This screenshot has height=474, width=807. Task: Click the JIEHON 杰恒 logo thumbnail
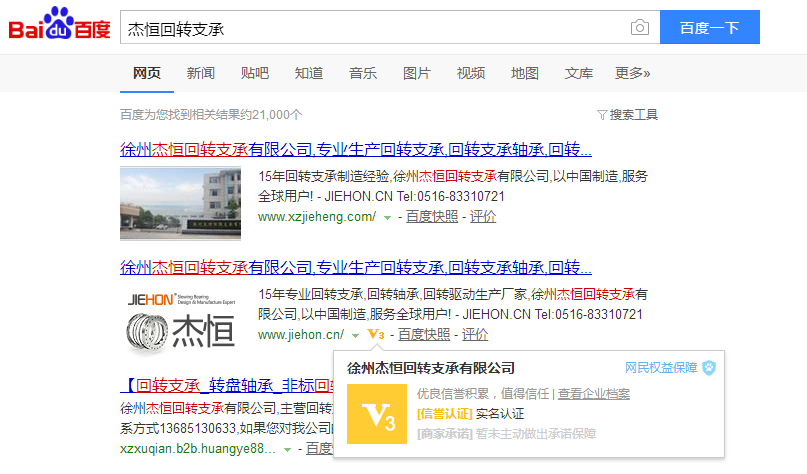tap(181, 322)
